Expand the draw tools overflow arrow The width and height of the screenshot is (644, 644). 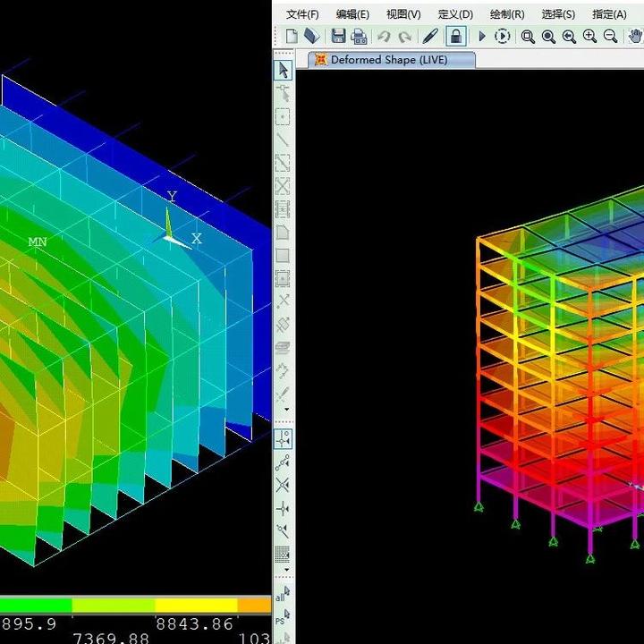click(x=287, y=410)
